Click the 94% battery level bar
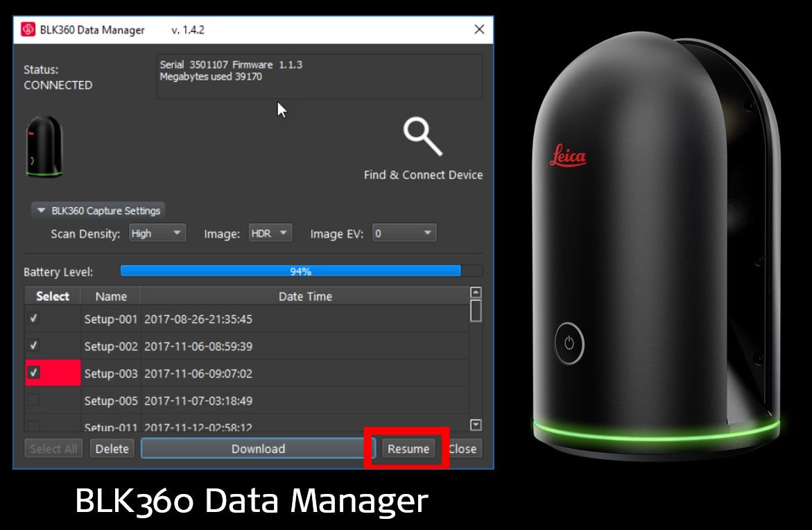 (x=301, y=271)
